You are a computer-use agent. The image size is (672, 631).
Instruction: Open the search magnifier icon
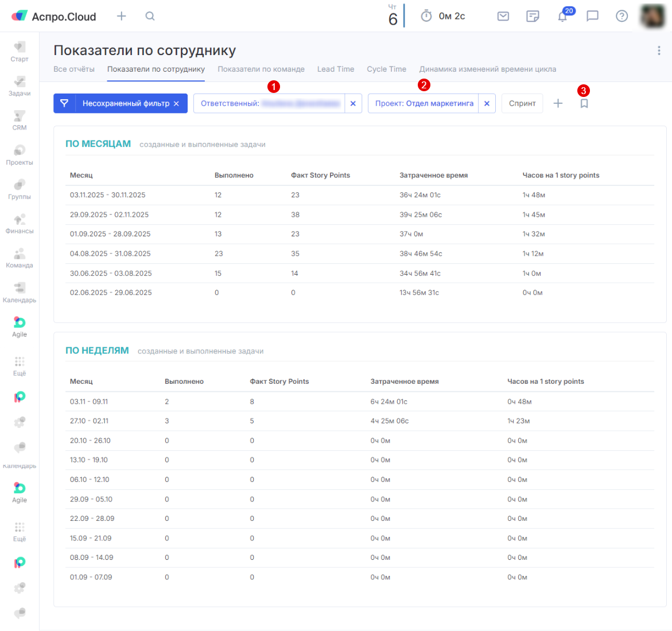point(150,16)
